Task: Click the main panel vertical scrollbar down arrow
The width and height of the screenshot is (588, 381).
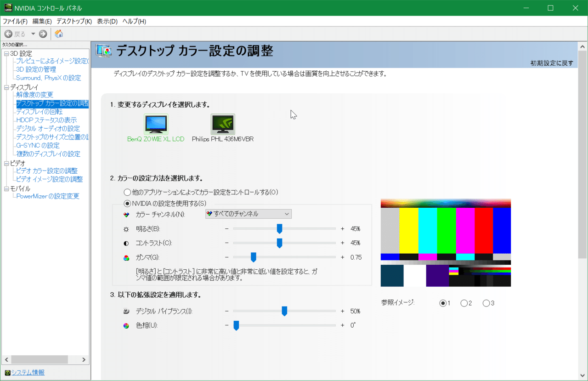Action: coord(582,375)
